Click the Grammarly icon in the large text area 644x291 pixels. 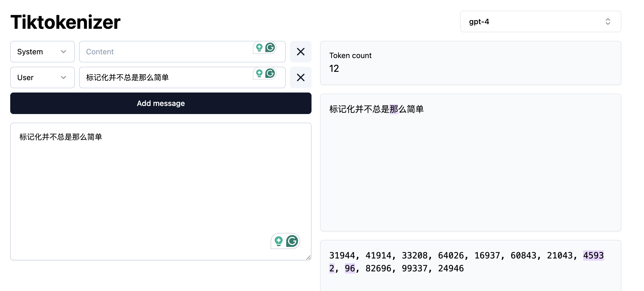pyautogui.click(x=292, y=241)
